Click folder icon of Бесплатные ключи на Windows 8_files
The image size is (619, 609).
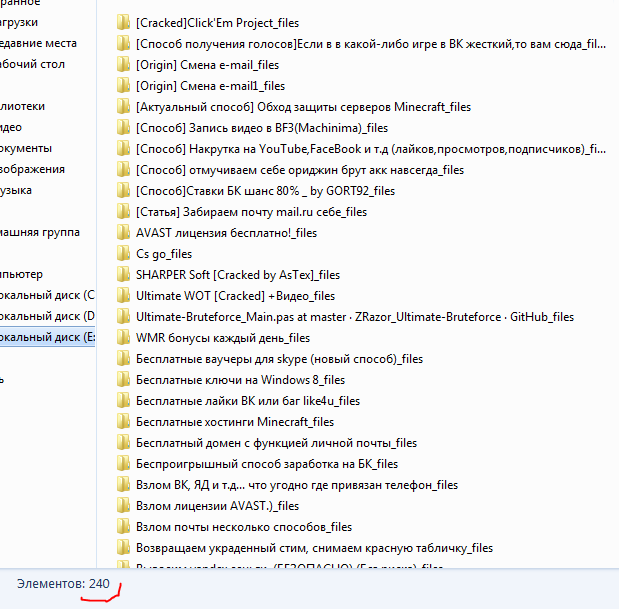point(123,379)
